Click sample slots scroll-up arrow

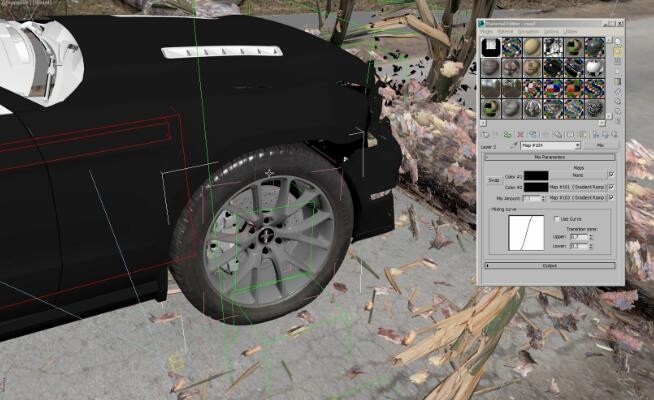pos(609,40)
